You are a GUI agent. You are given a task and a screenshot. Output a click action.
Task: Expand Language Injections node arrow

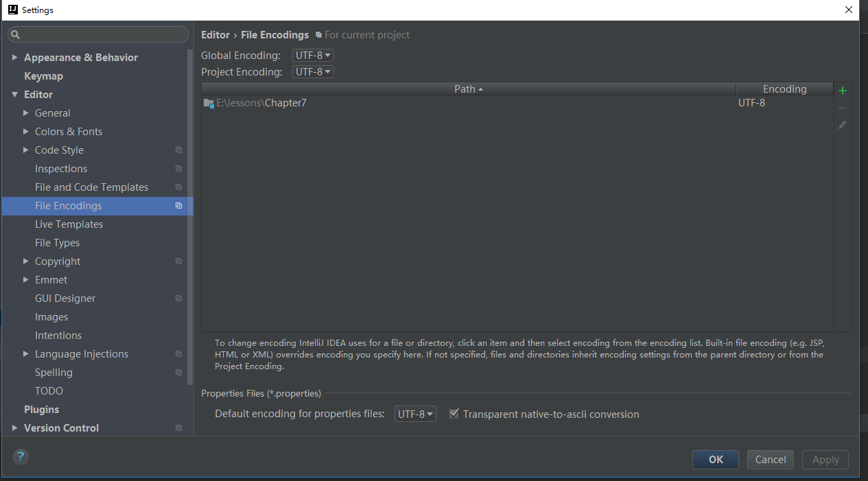coord(26,354)
